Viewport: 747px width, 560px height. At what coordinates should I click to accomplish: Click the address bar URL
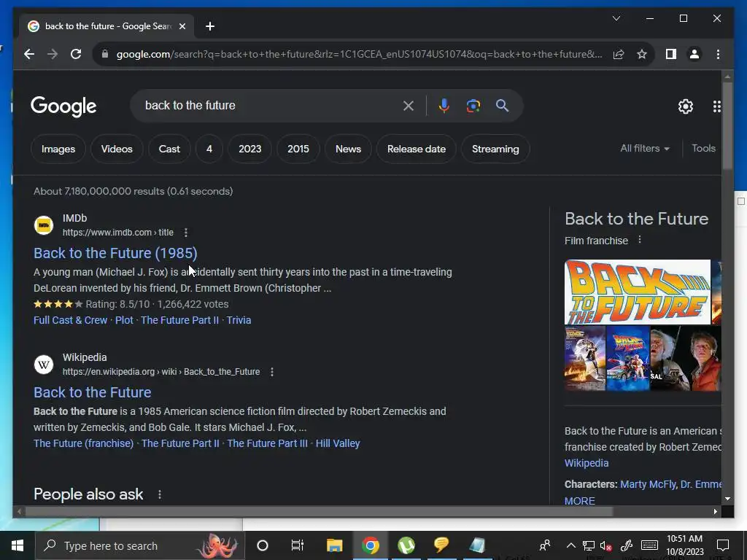coord(359,54)
